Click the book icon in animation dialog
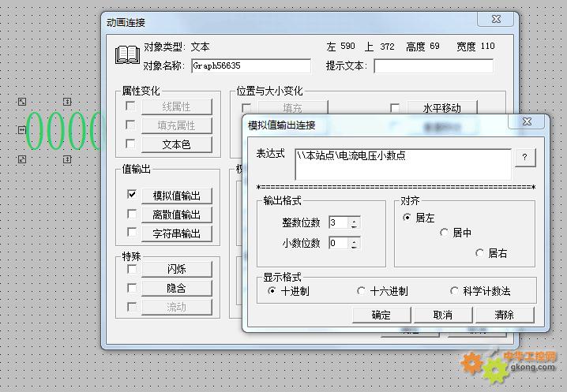This screenshot has width=567, height=392. (127, 55)
